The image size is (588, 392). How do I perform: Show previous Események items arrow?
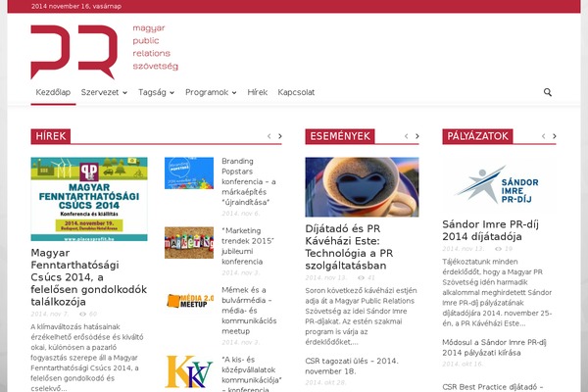406,136
